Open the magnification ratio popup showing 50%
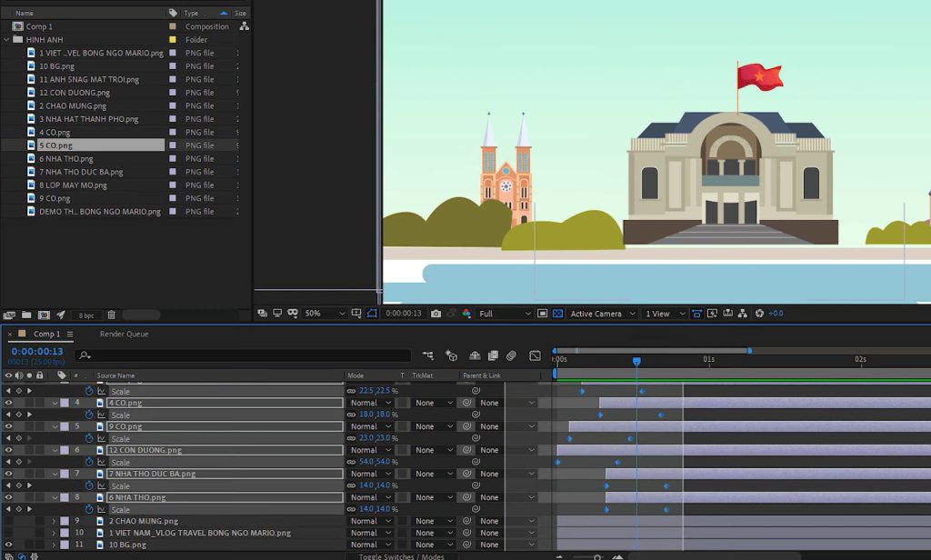The image size is (931, 560). (317, 314)
